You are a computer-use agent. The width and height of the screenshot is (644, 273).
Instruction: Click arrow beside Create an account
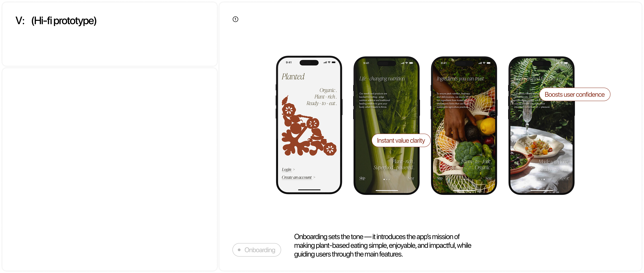(x=314, y=177)
